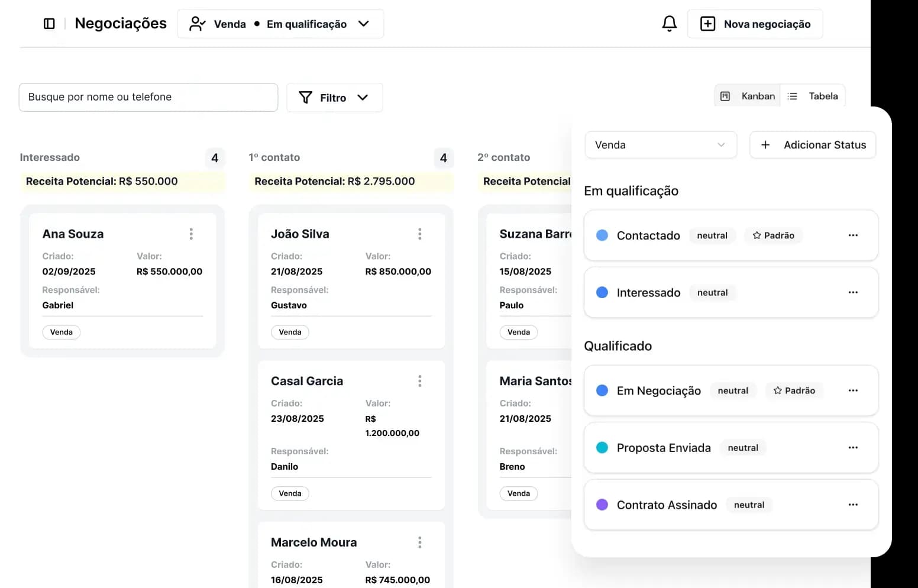Open the Casal Garcia card name

click(x=307, y=381)
